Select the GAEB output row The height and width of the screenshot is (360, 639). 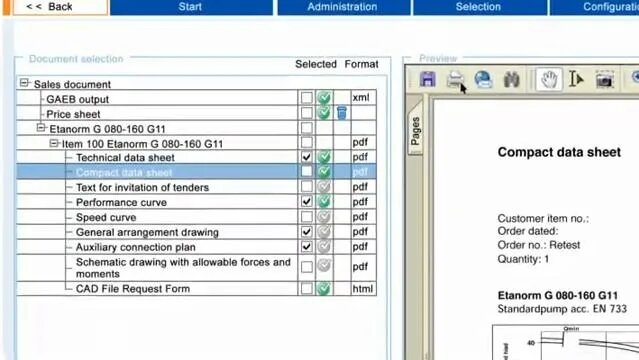(196, 98)
